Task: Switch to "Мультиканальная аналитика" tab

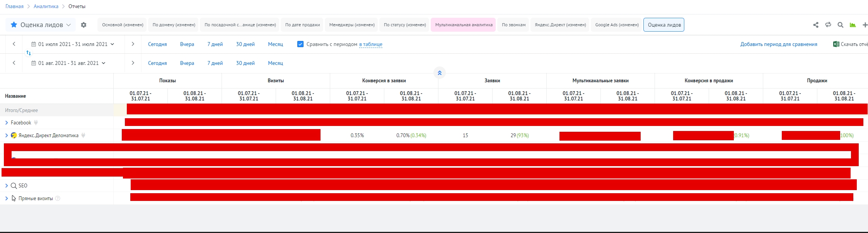Action: [x=463, y=25]
